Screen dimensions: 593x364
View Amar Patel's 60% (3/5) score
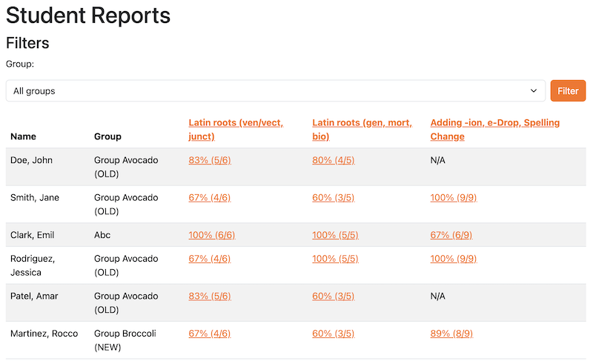[333, 297]
